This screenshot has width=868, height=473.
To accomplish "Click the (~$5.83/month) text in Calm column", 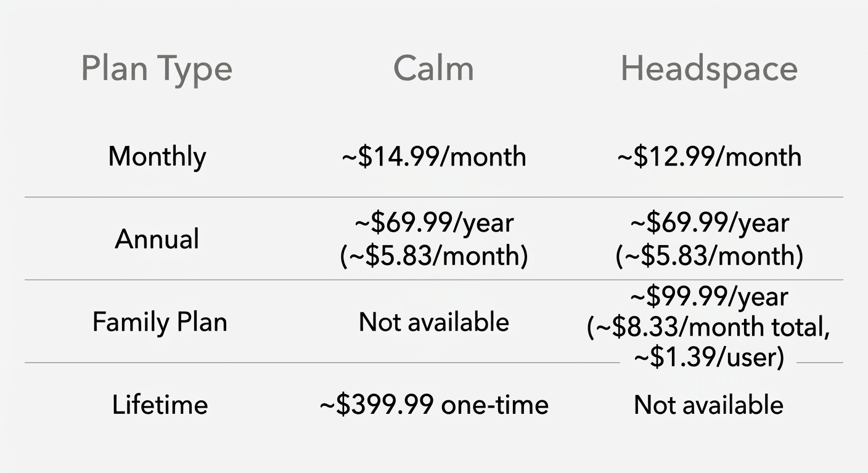I will tap(433, 255).
